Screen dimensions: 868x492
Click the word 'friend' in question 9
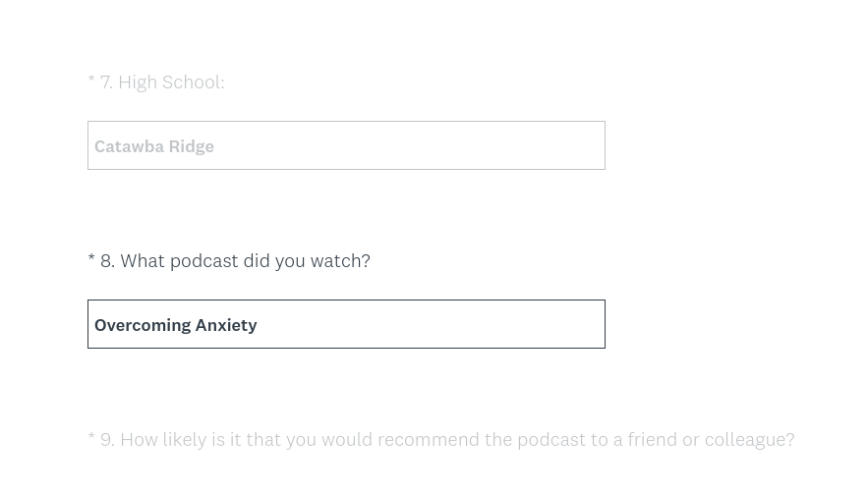click(x=653, y=439)
